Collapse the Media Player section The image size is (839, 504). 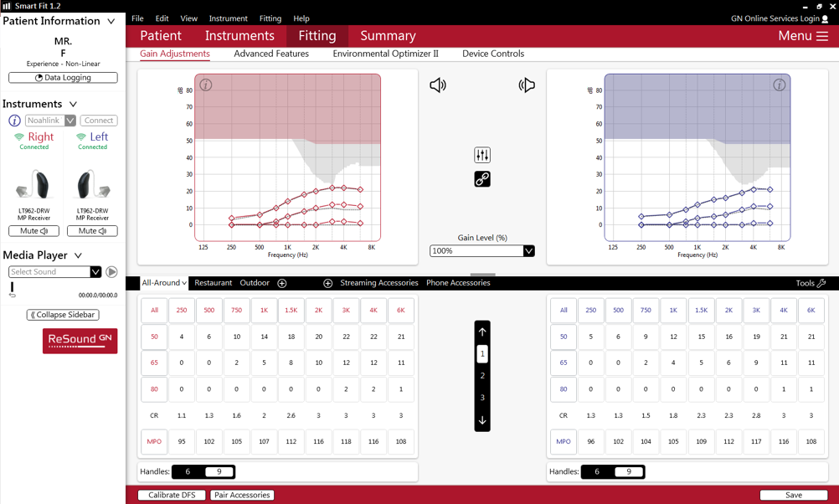click(x=78, y=255)
